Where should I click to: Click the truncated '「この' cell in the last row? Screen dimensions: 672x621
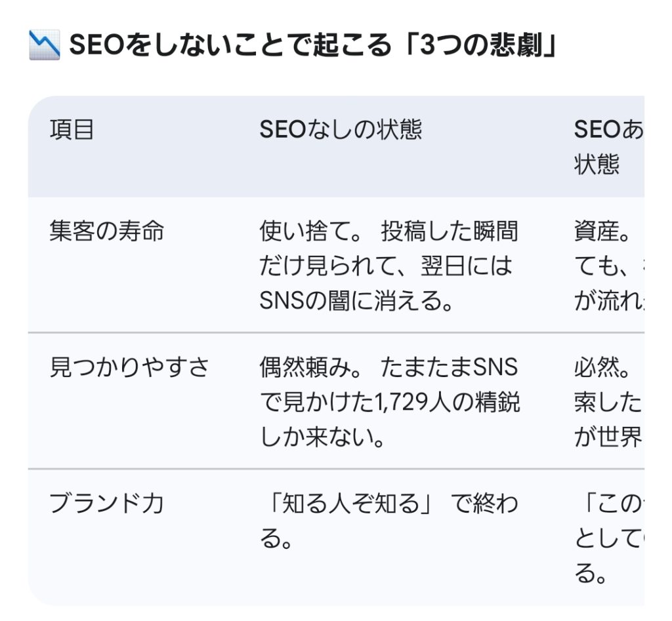(608, 504)
